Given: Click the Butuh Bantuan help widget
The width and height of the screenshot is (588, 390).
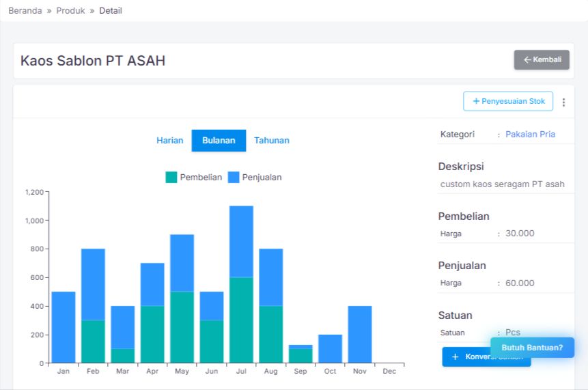Looking at the screenshot, I should click(x=532, y=348).
